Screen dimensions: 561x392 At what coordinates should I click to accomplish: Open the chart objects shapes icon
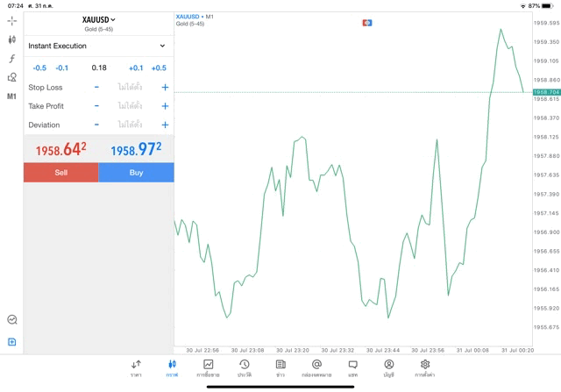11,77
